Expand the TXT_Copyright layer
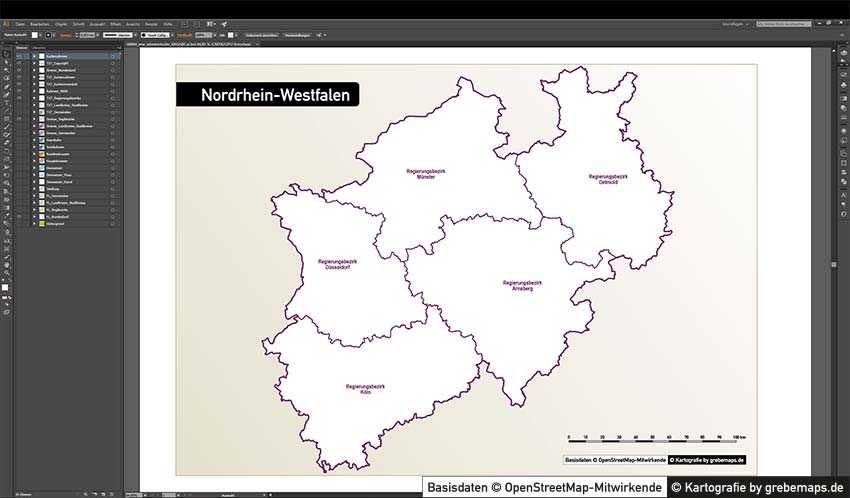The width and height of the screenshot is (850, 498). [x=34, y=63]
